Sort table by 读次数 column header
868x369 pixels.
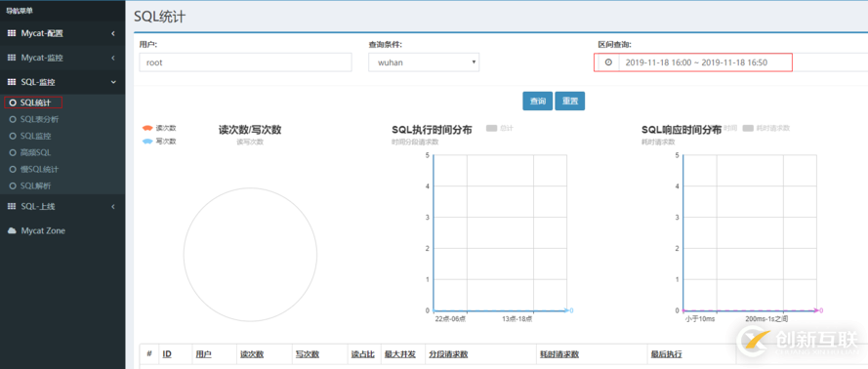252,354
